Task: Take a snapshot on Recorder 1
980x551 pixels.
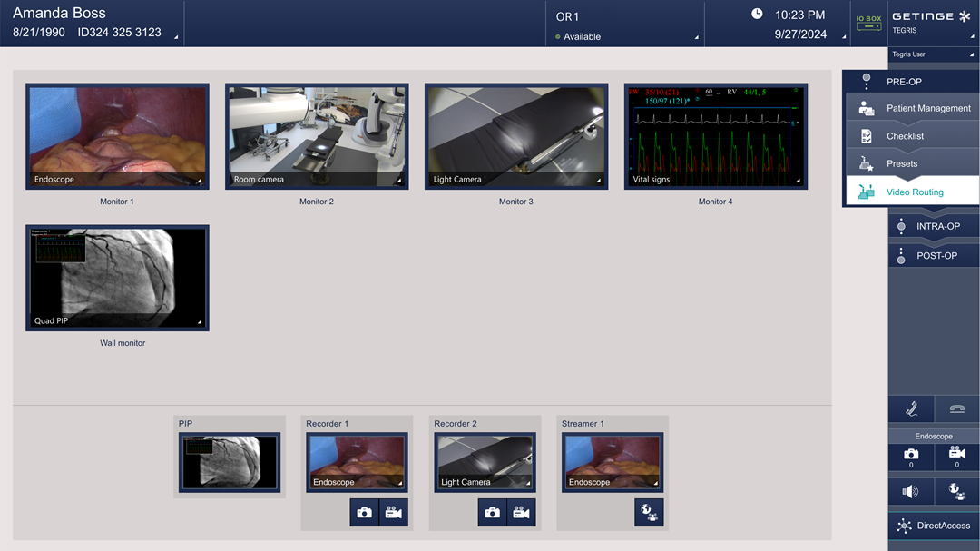Action: [x=365, y=513]
